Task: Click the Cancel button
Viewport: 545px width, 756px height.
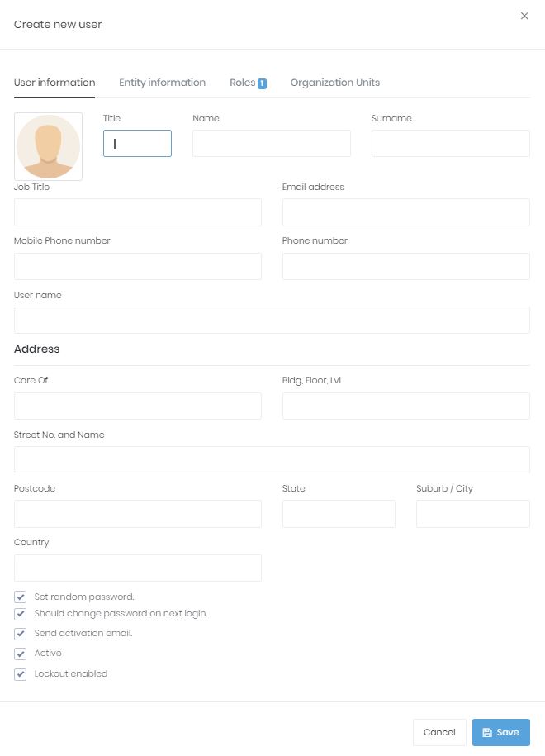Action: coord(439,732)
